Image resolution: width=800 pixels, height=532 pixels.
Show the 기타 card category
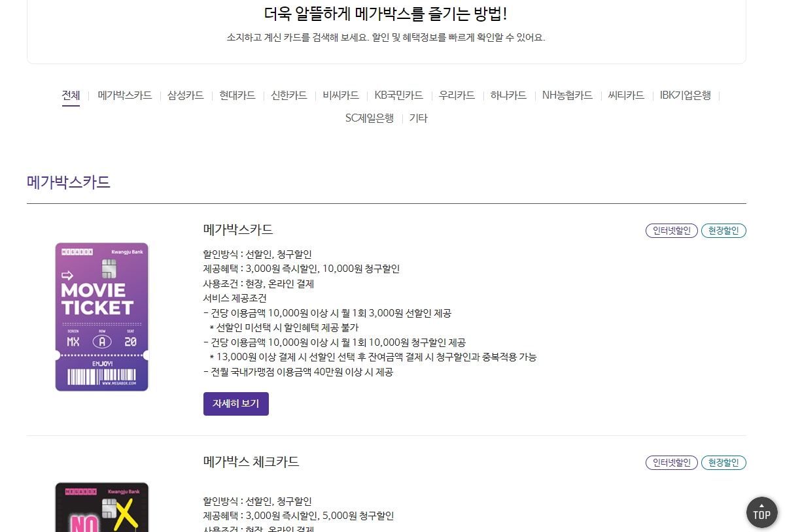point(418,118)
